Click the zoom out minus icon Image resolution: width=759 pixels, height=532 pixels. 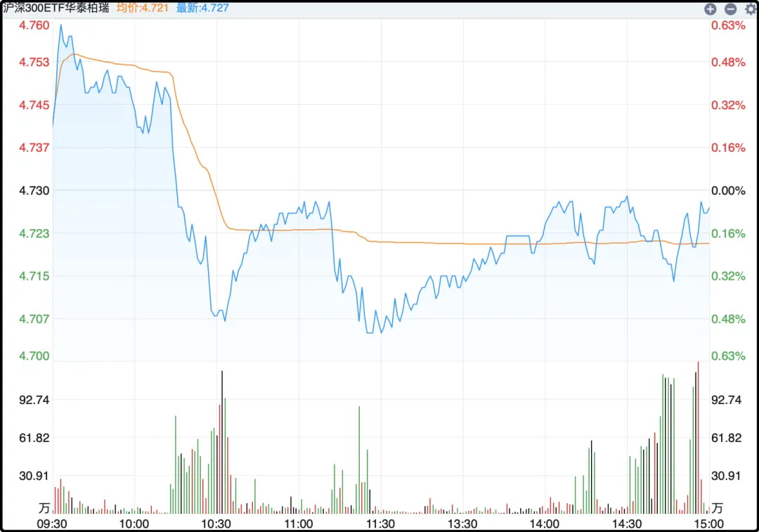(730, 10)
